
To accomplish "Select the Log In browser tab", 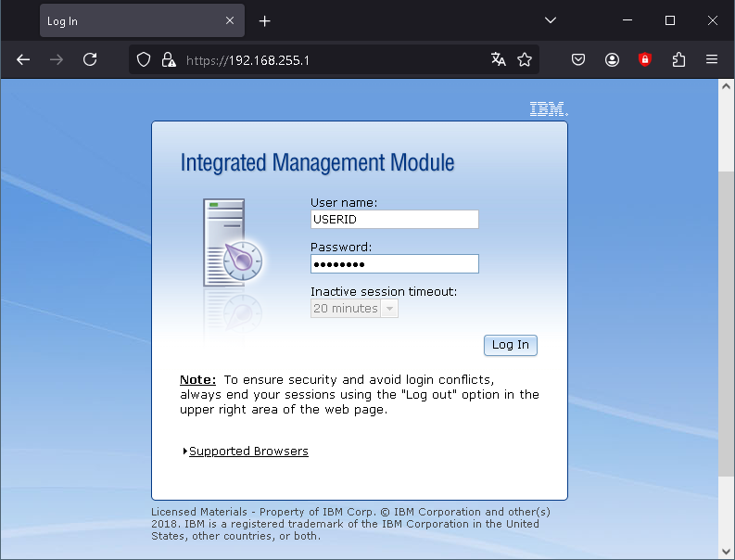I will tap(130, 20).
